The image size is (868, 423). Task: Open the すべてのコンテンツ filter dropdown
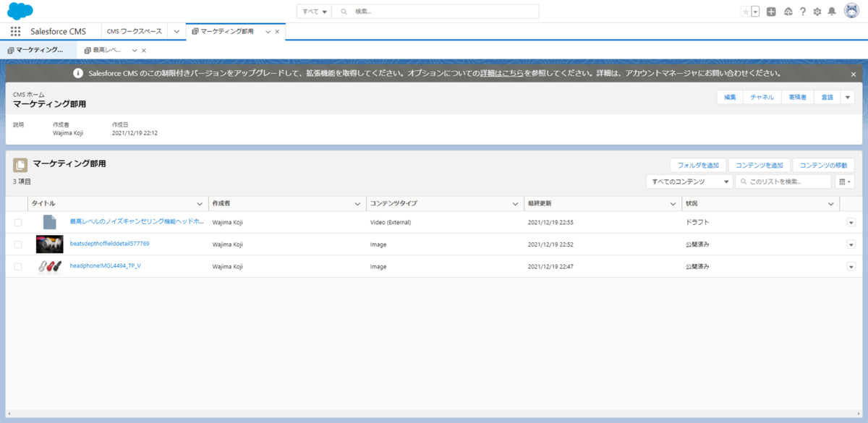pos(689,181)
